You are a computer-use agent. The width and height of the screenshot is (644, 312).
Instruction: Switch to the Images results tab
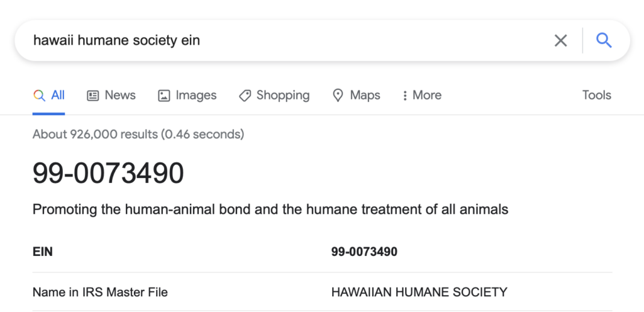click(x=187, y=95)
